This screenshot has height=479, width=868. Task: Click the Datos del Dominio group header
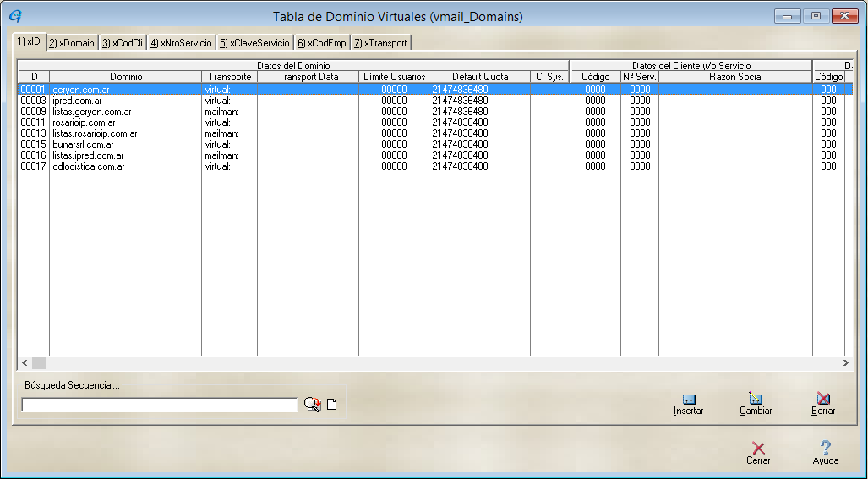pos(293,65)
